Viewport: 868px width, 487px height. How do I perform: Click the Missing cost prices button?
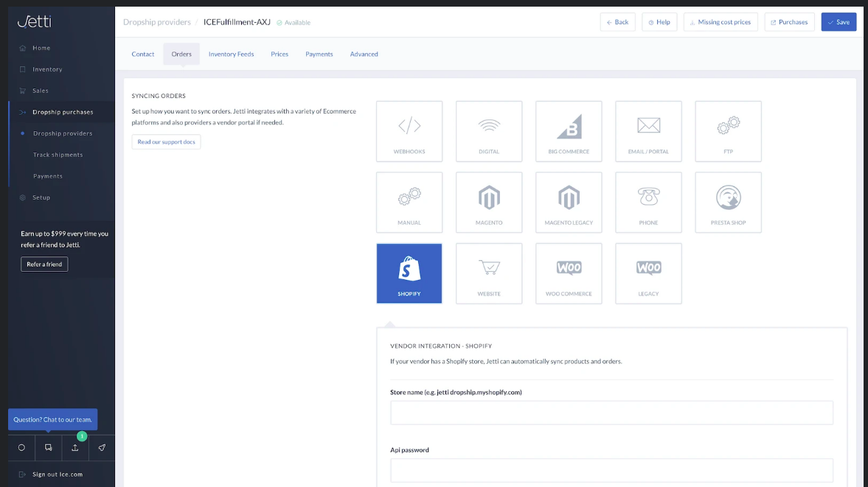(x=721, y=22)
